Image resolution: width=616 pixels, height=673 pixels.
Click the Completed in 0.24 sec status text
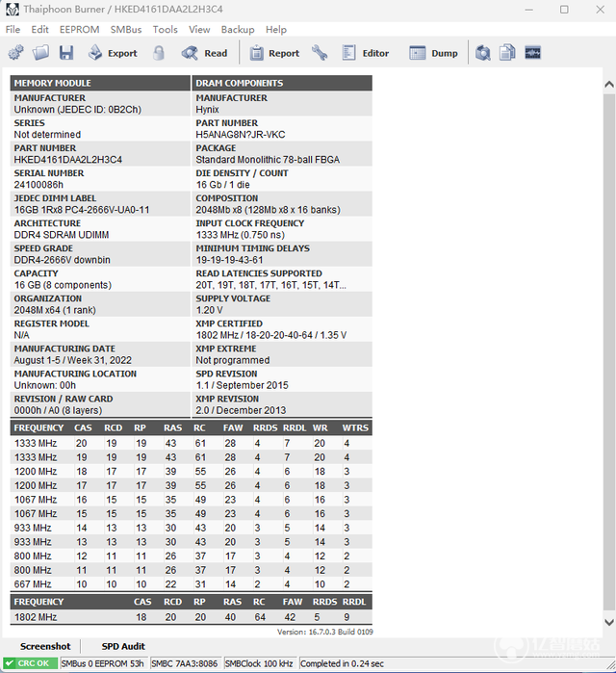tap(342, 663)
